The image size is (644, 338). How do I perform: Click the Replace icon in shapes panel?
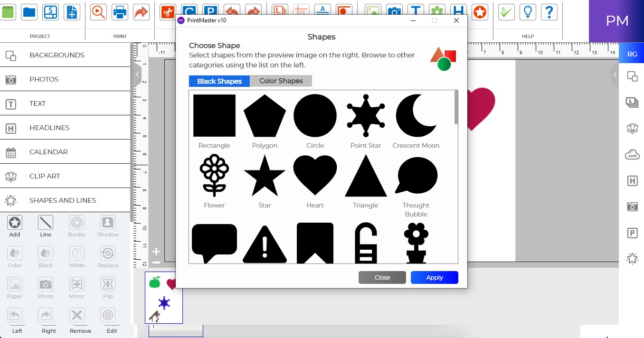click(108, 253)
